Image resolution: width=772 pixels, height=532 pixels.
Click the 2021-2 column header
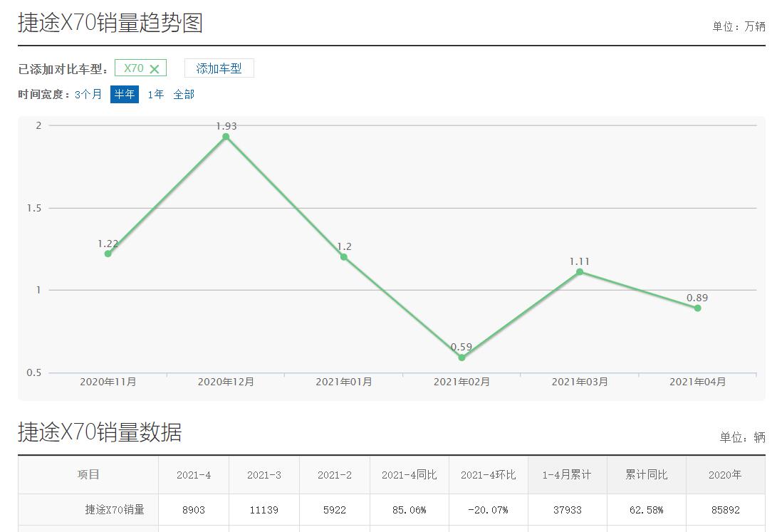click(x=335, y=475)
